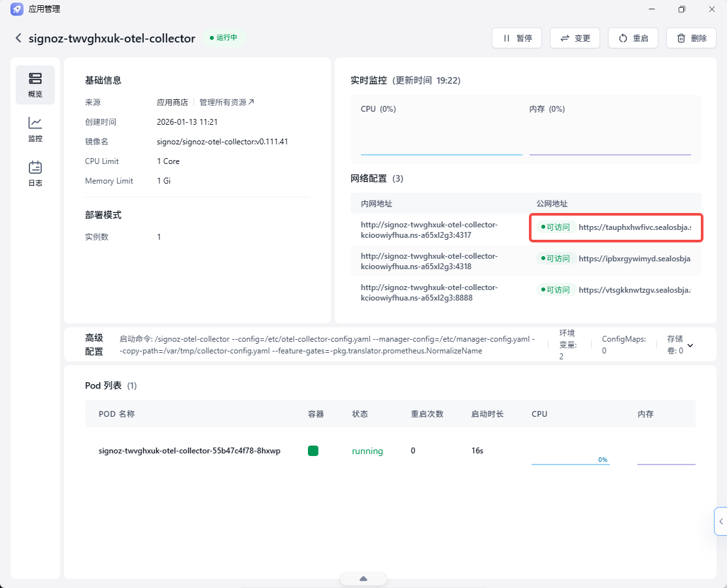The width and height of the screenshot is (727, 588).
Task: Open public address for port 8888
Action: pyautogui.click(x=635, y=290)
